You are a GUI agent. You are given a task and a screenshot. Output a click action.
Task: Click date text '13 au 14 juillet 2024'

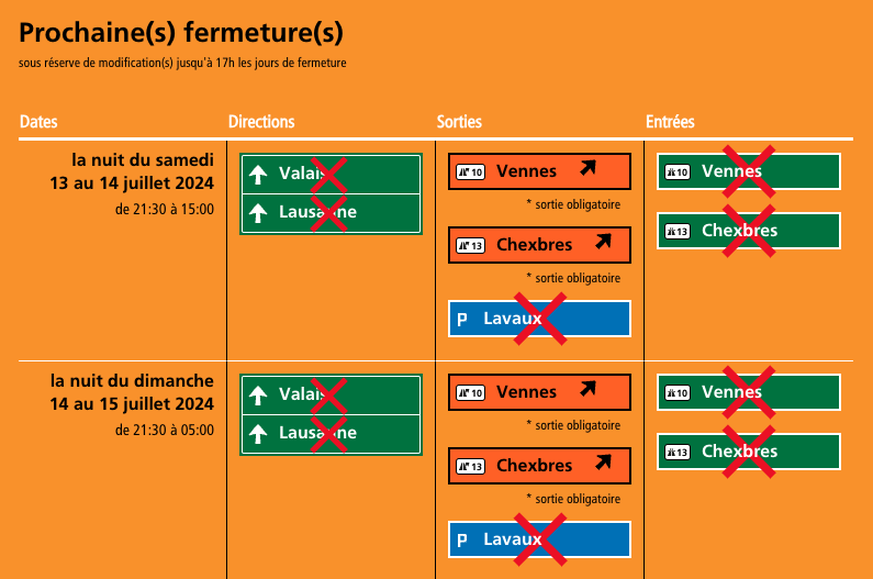[x=132, y=183]
